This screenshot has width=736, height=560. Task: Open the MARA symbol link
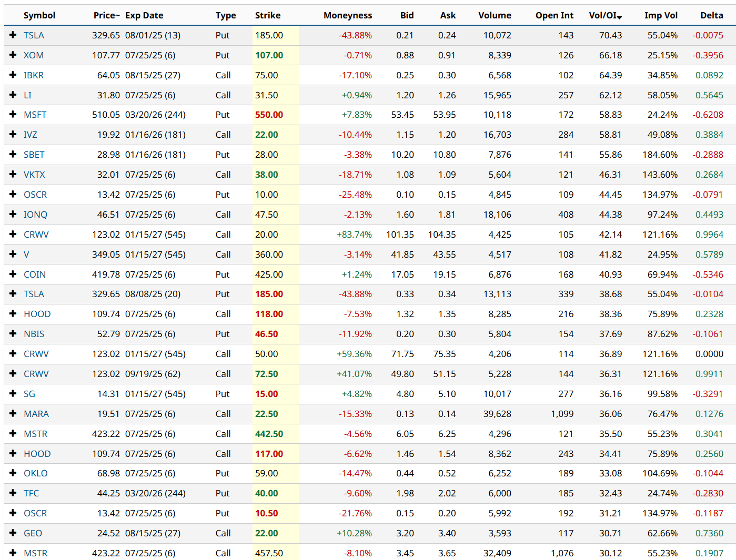36,414
